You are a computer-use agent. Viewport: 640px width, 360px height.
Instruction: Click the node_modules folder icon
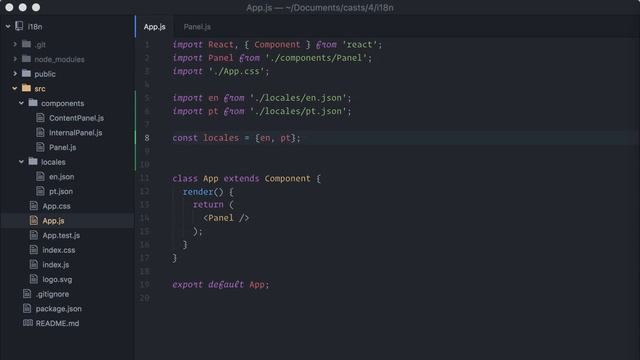(27, 58)
